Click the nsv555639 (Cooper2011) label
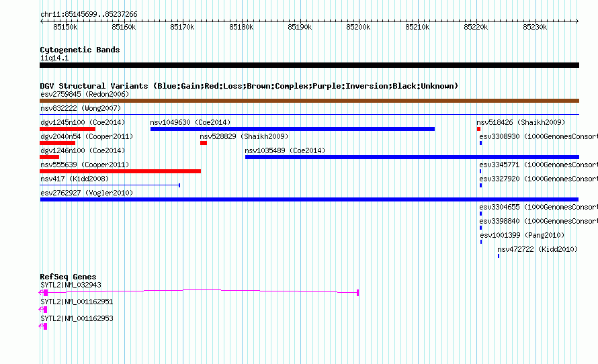Image resolution: width=598 pixels, height=364 pixels. tap(85, 165)
